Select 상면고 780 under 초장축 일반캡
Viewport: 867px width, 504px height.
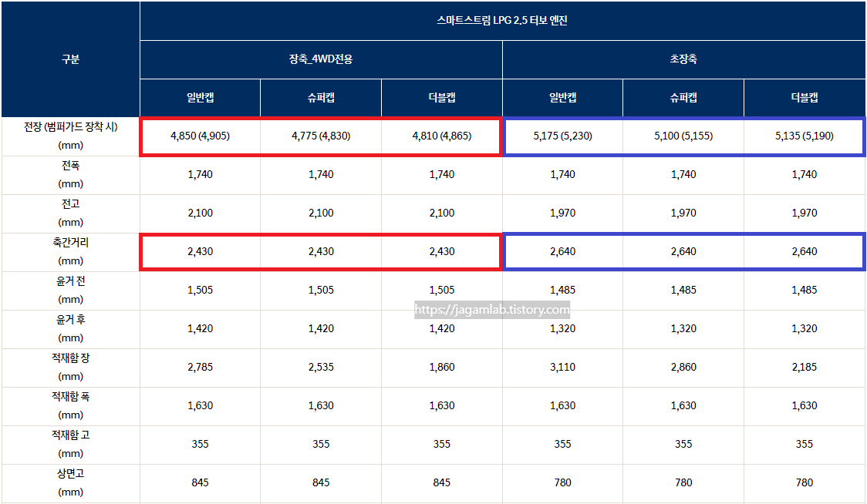563,483
